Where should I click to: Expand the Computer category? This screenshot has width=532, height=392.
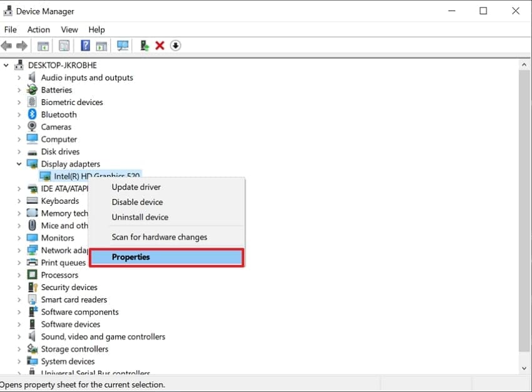pos(19,139)
